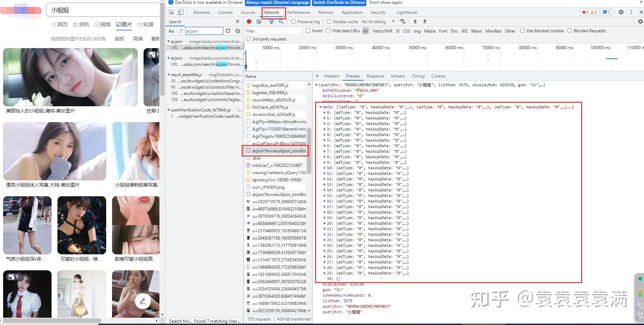
Task: Switch to the Console tab
Action: click(225, 12)
